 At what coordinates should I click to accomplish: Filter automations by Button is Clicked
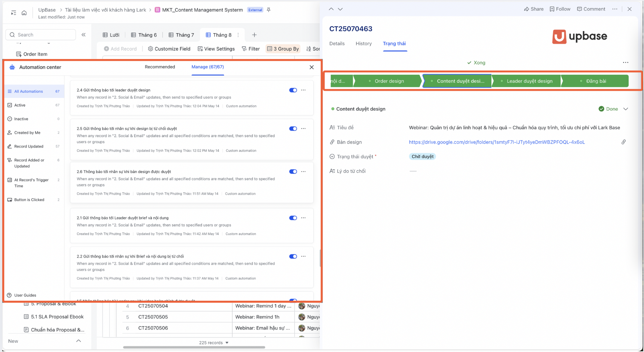(x=34, y=200)
